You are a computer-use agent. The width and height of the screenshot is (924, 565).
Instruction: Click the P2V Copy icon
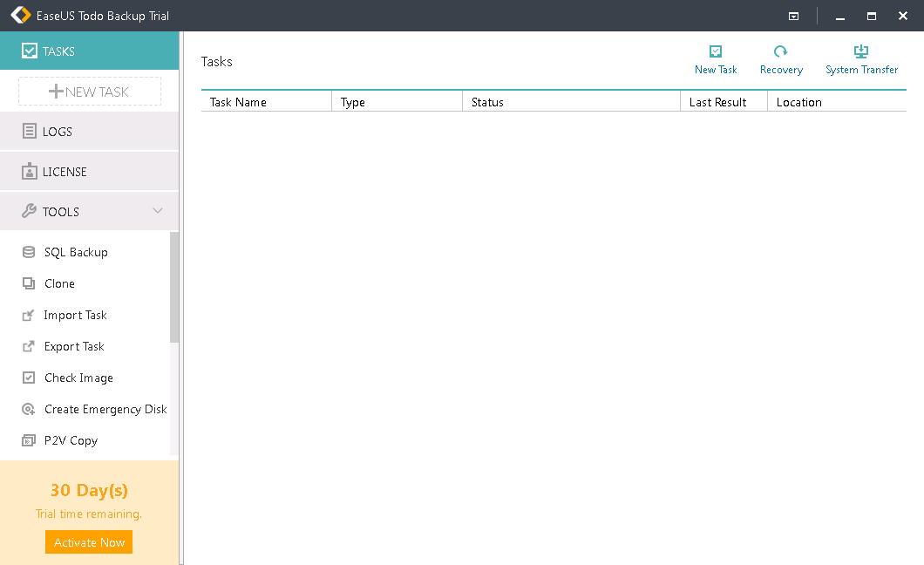28,440
